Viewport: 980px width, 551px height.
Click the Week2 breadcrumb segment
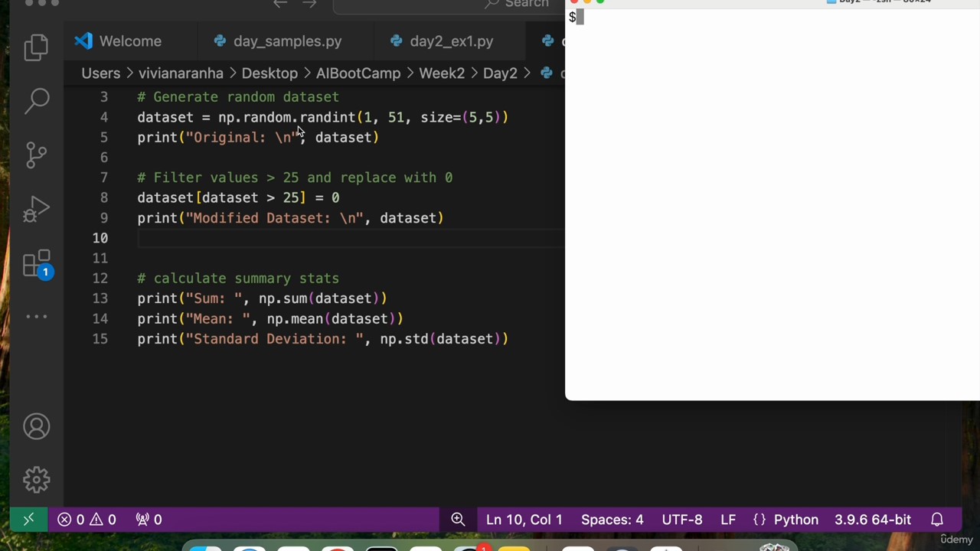(x=442, y=73)
